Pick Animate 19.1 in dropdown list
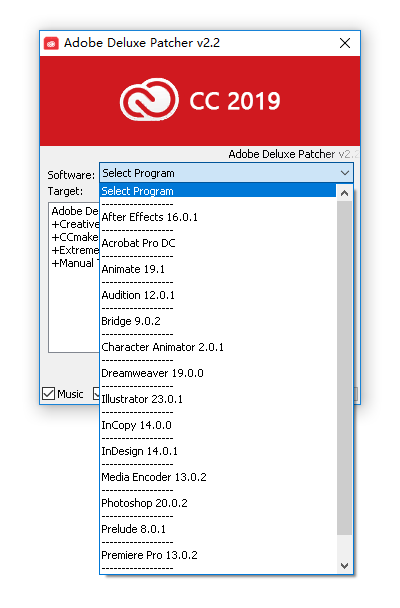This screenshot has width=400, height=608. (218, 269)
